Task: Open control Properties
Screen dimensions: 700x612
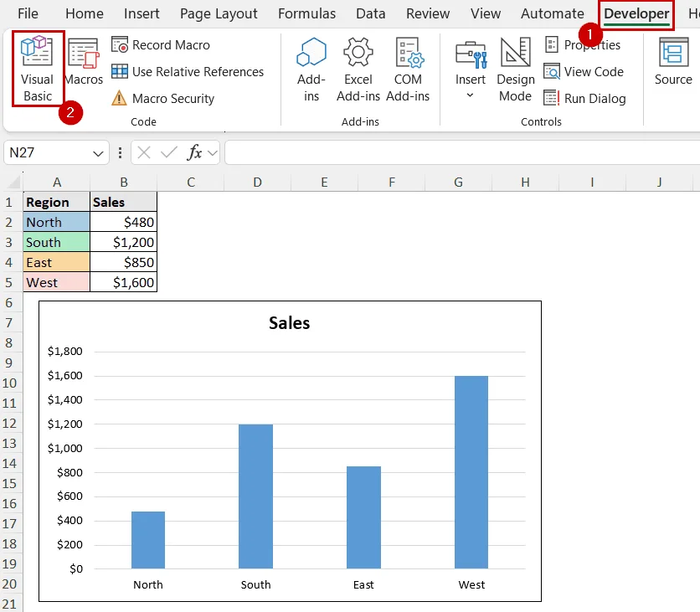Action: 583,45
